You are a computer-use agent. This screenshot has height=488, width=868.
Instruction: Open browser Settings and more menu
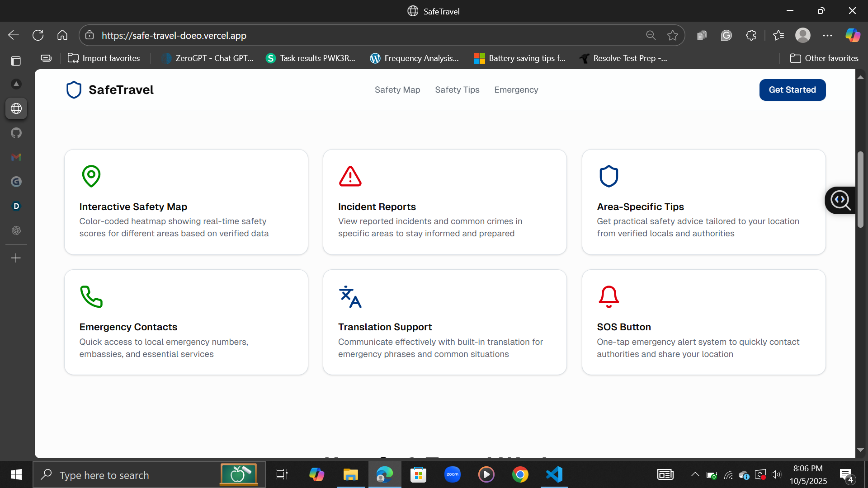(827, 35)
